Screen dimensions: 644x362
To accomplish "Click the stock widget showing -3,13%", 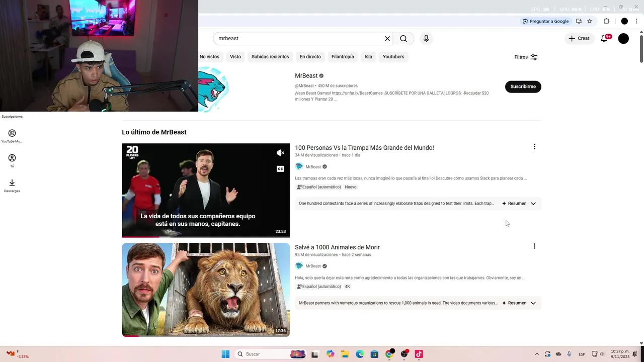I will click(x=17, y=354).
